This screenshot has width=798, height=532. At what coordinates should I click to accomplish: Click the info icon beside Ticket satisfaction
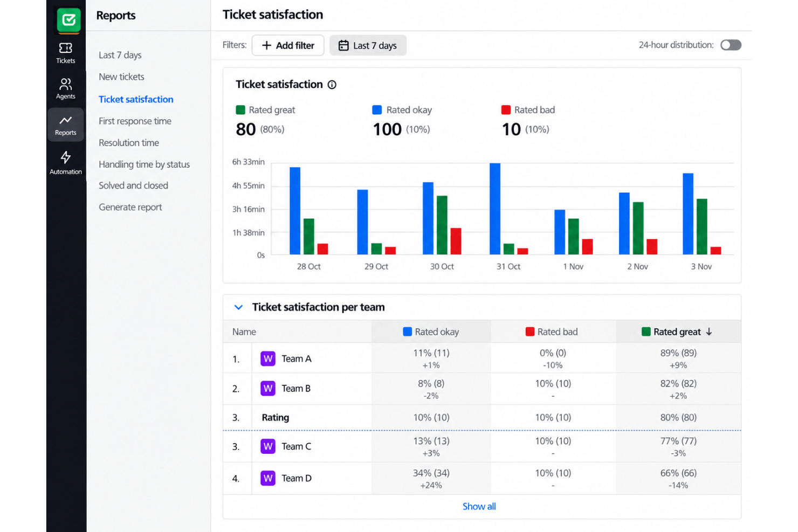pos(332,85)
